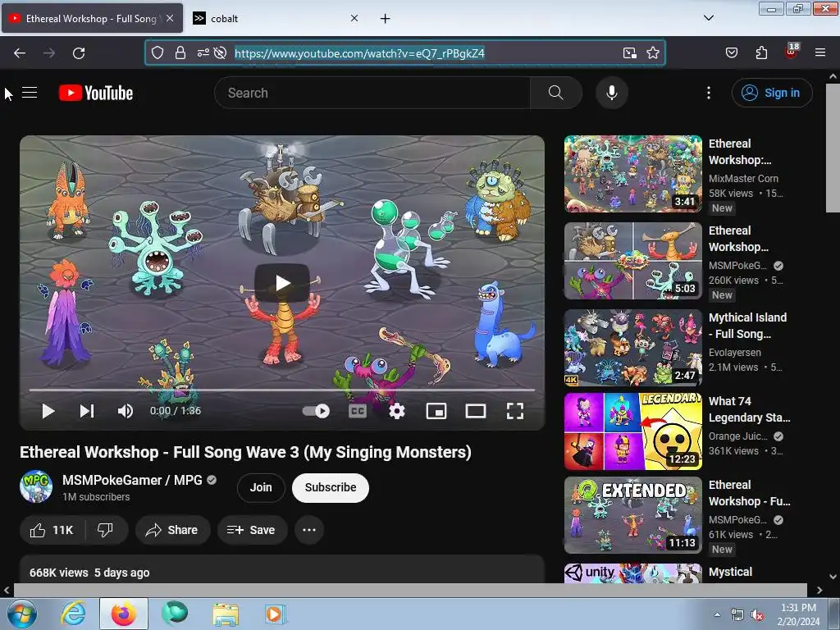The height and width of the screenshot is (630, 840).
Task: Open the 5:03 Ethereal Workshop thumbnail
Action: [x=632, y=261]
